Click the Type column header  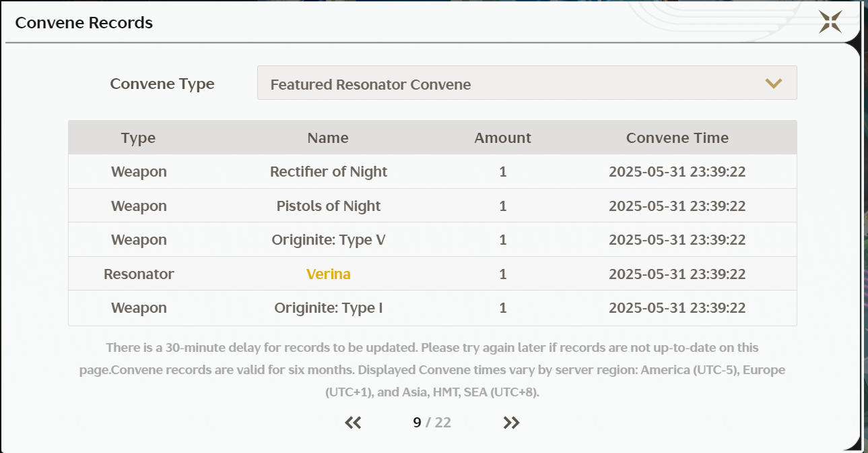pyautogui.click(x=138, y=138)
